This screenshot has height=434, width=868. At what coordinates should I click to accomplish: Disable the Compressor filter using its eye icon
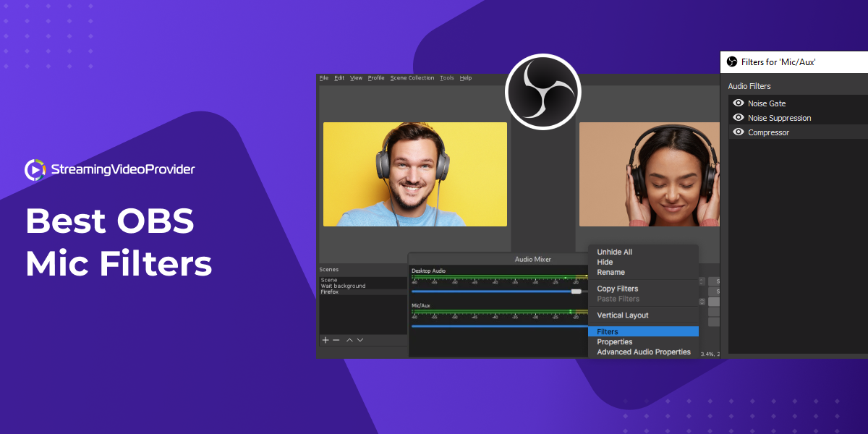click(x=739, y=132)
